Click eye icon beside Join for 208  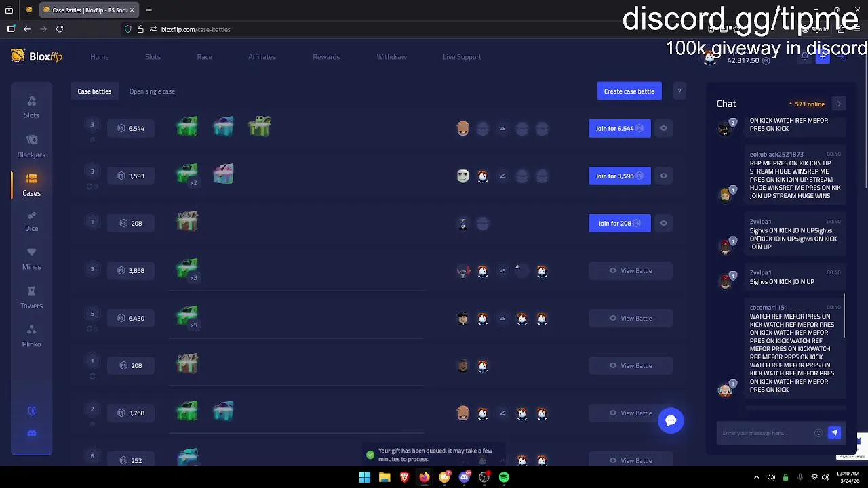(x=663, y=223)
